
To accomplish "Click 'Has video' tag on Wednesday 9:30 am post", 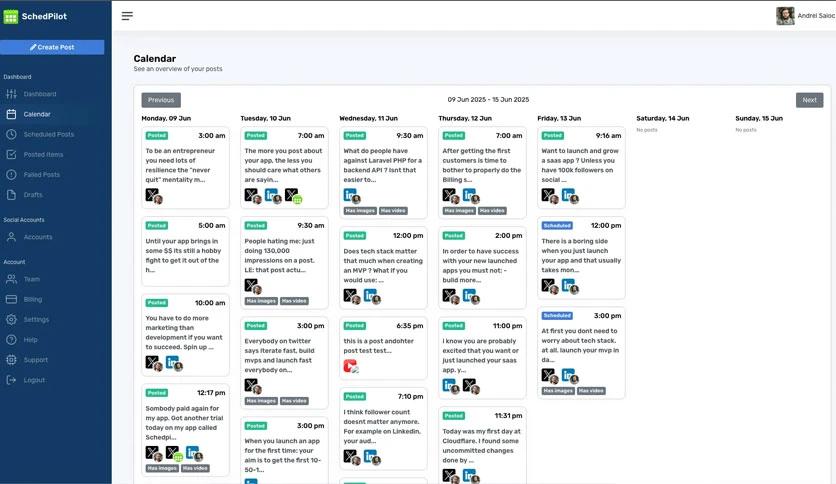I will 393,211.
